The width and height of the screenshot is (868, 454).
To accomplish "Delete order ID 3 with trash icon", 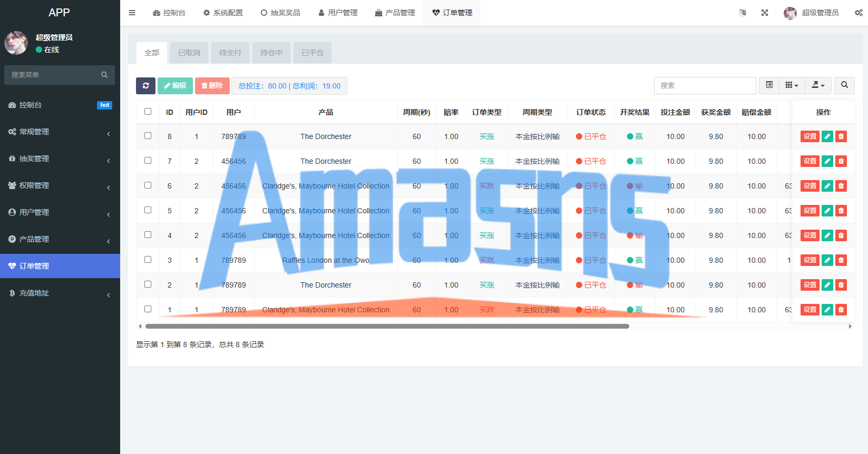I will 841,260.
